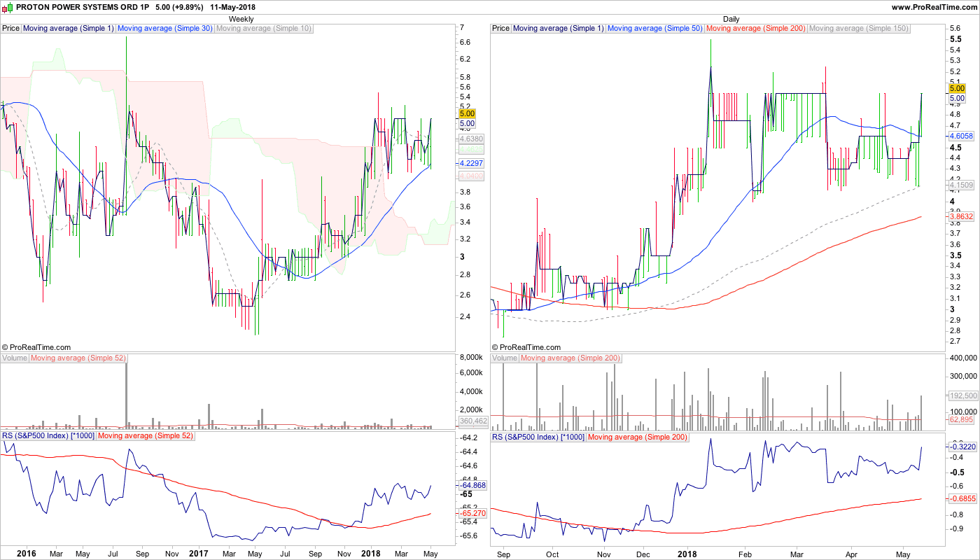This screenshot has height=560, width=980.
Task: Select Moving average (Simple 150) indicator label
Action: click(x=858, y=29)
